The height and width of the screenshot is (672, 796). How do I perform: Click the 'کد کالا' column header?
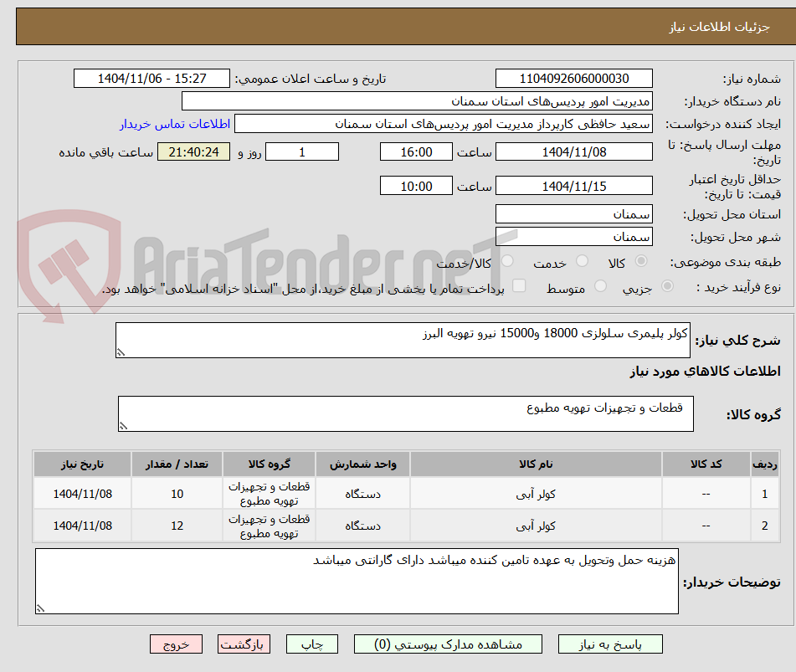706,464
